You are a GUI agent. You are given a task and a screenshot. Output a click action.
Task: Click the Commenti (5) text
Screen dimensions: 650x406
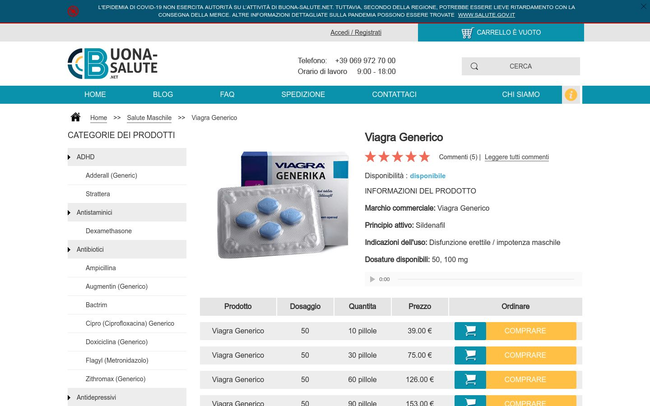[458, 157]
